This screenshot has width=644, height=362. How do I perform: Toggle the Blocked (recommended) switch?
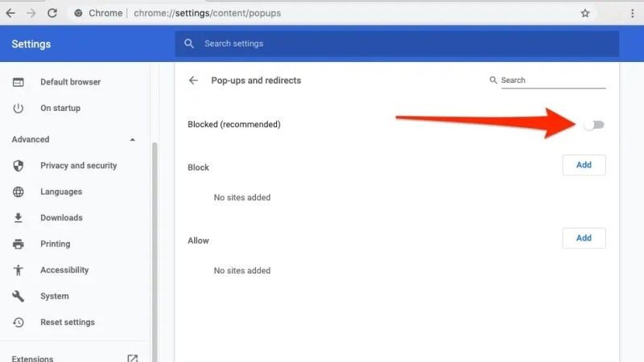pyautogui.click(x=594, y=125)
